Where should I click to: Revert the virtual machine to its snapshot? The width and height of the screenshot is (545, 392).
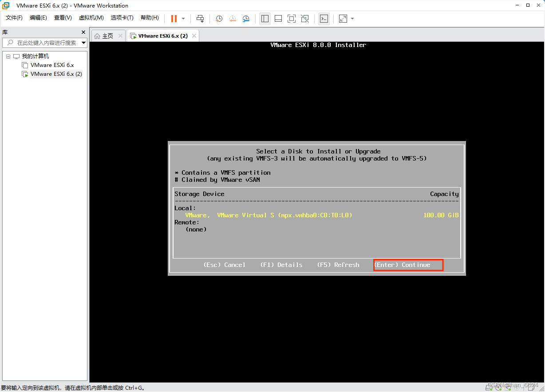pyautogui.click(x=233, y=19)
